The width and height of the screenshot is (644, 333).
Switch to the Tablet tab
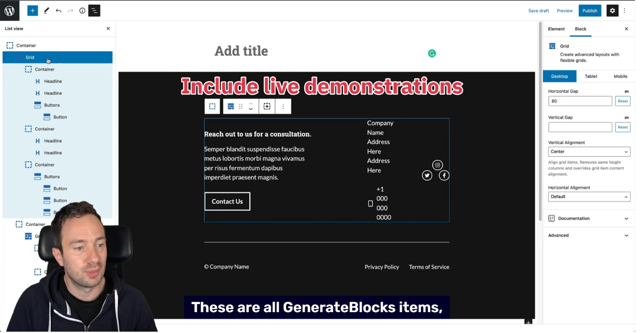[x=590, y=76]
